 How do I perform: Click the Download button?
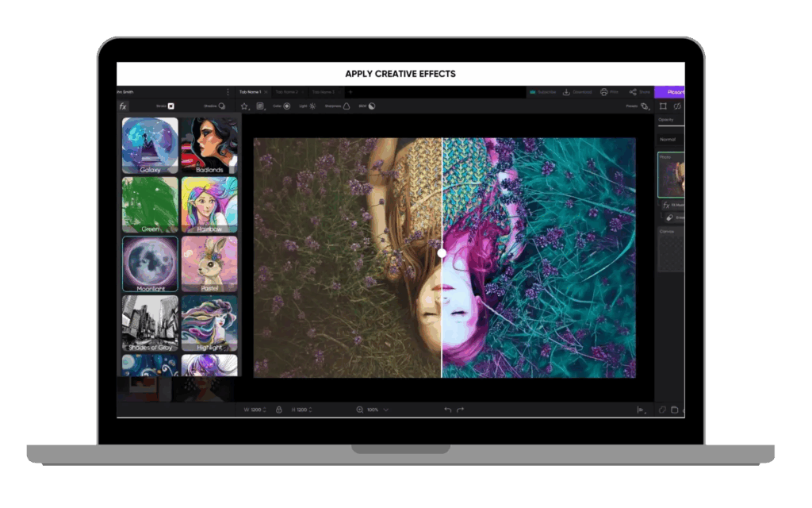pyautogui.click(x=577, y=92)
